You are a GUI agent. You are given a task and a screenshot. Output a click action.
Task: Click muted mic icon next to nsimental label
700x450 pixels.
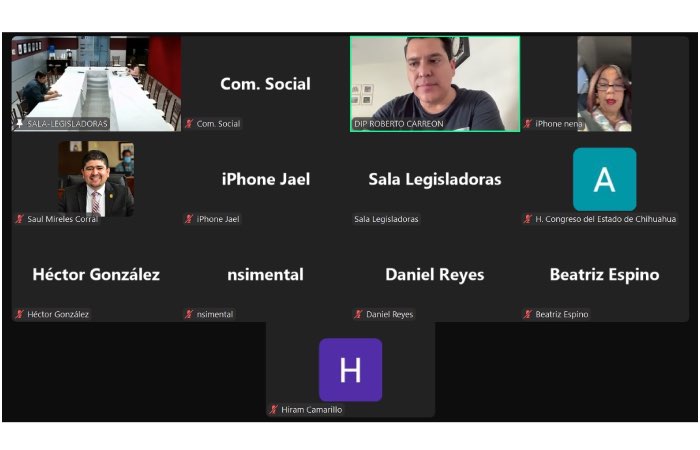coord(189,314)
